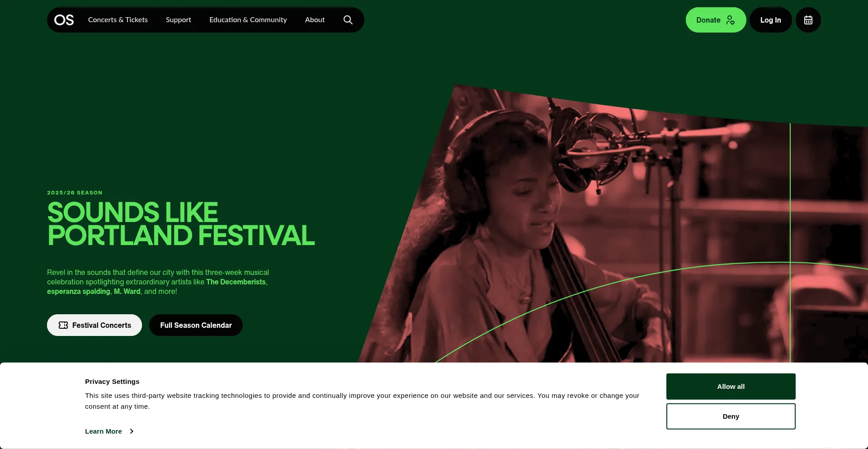Open Festival Concerts button
This screenshot has width=868, height=449.
94,325
